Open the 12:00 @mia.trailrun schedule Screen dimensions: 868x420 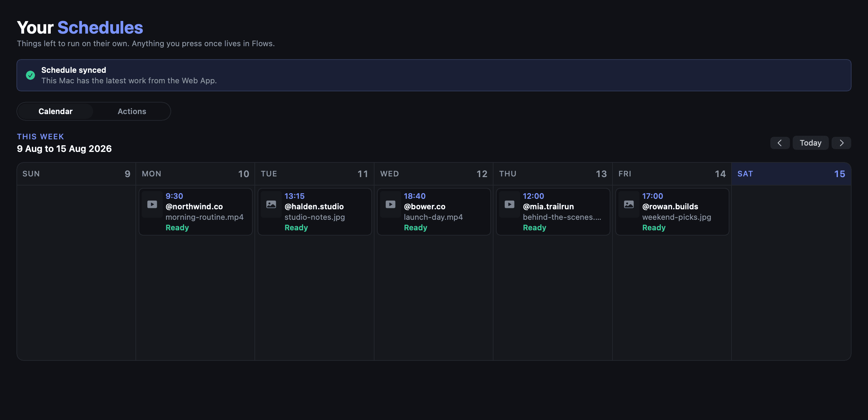click(553, 212)
